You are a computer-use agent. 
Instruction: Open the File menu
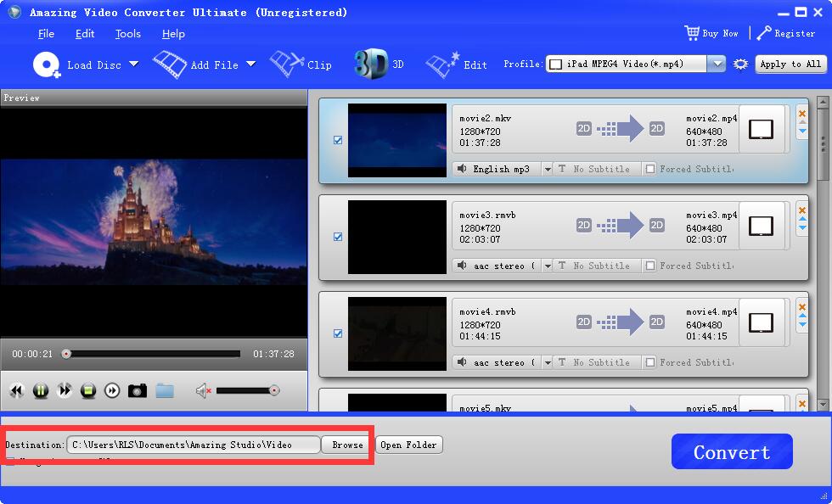(46, 34)
